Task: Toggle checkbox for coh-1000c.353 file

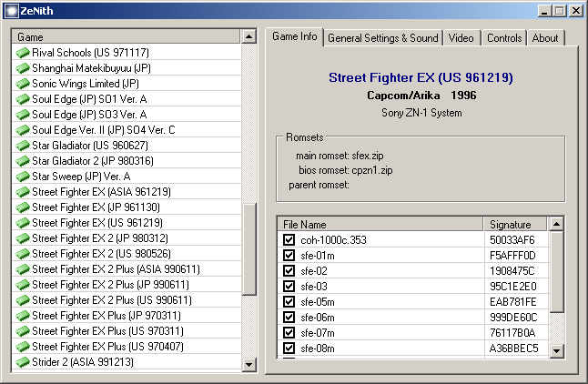Action: (x=289, y=240)
